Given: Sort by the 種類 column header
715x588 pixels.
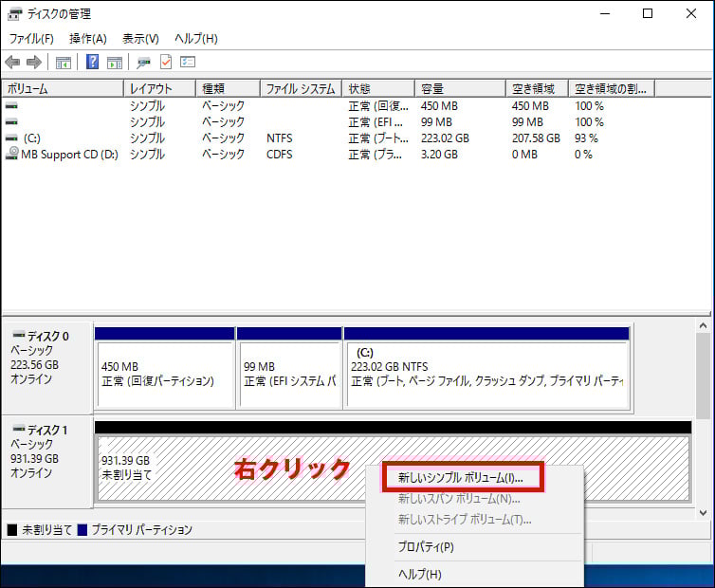Looking at the screenshot, I should [x=229, y=88].
